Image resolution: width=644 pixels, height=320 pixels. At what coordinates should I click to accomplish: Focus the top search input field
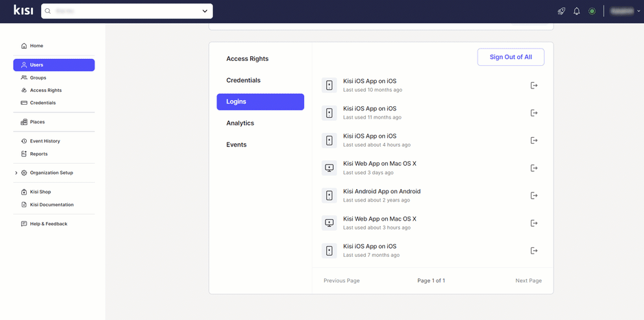point(127,11)
